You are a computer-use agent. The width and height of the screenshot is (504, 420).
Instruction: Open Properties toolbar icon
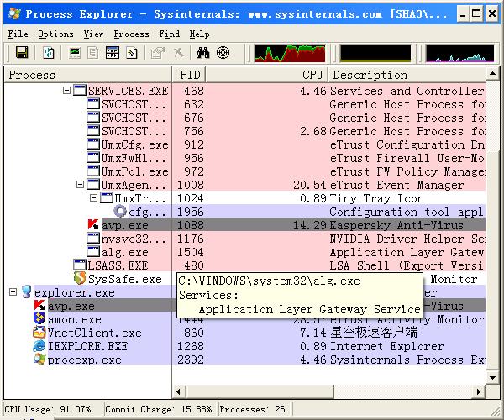point(158,53)
